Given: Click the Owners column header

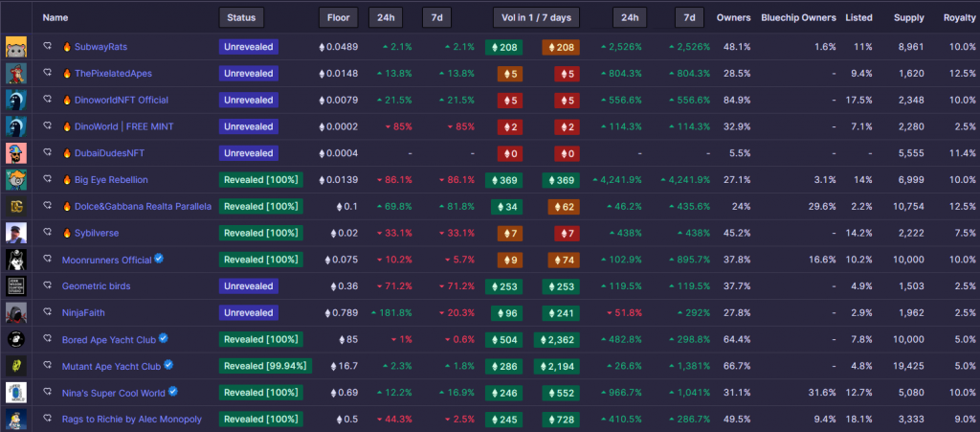Looking at the screenshot, I should coord(734,17).
